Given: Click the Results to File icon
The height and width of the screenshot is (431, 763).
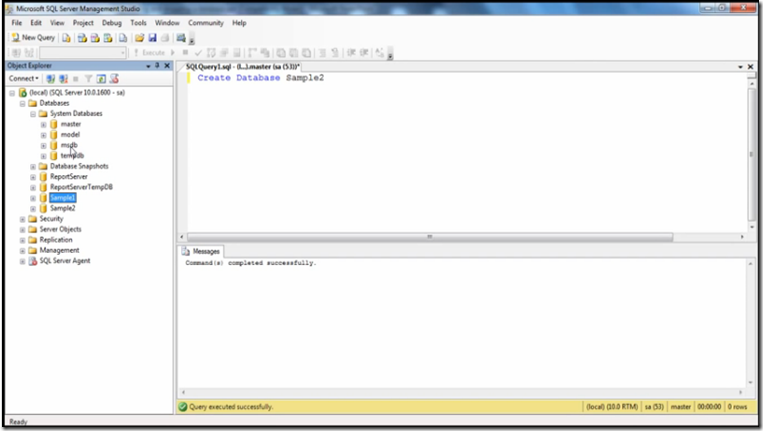Looking at the screenshot, I should pyautogui.click(x=307, y=53).
